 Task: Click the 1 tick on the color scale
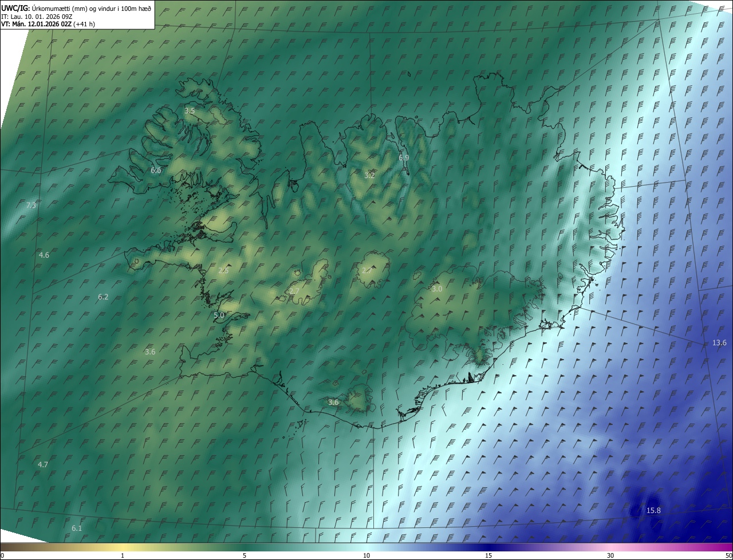pos(123,556)
